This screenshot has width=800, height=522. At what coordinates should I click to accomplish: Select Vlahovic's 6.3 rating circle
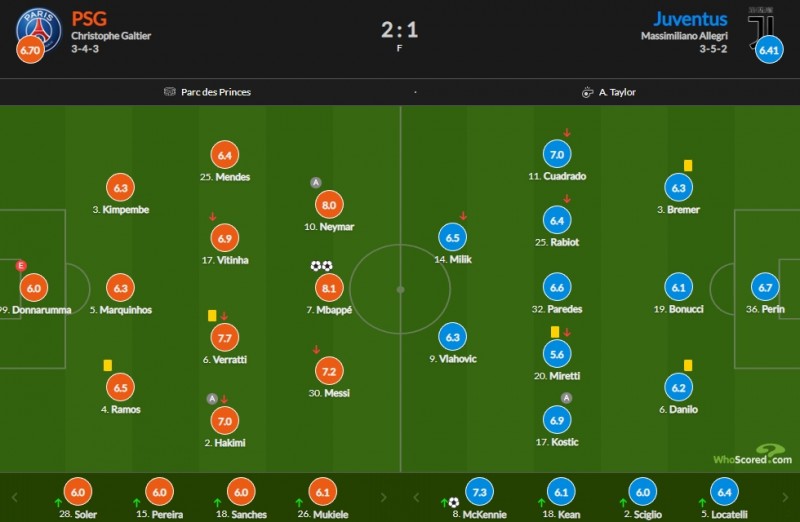pyautogui.click(x=452, y=338)
